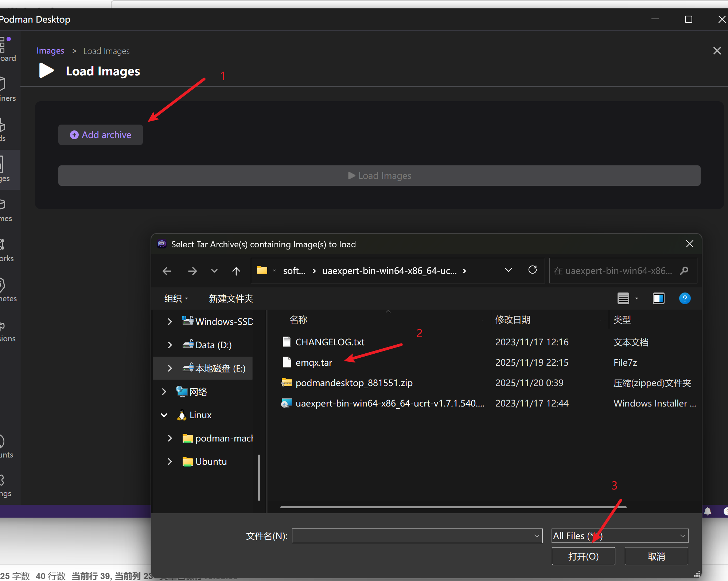The height and width of the screenshot is (581, 728).
Task: Click 新建文件夹 in the toolbar
Action: point(231,299)
